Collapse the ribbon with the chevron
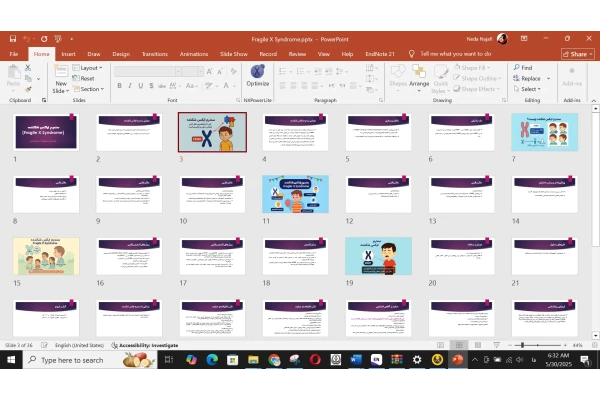Image resolution: width=600 pixels, height=400 pixels. (593, 101)
